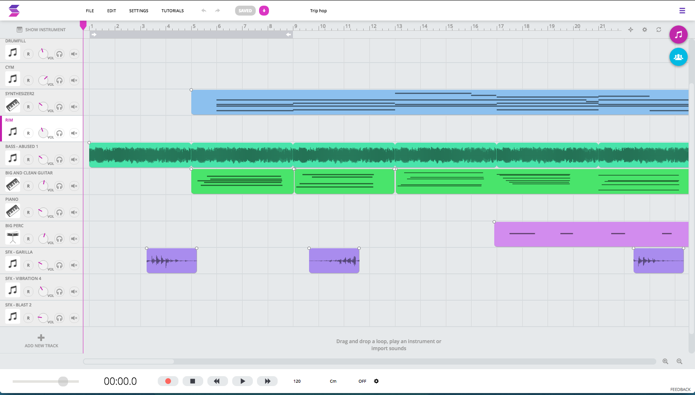Select the pink BIG PERC clip
Viewport: 695px width, 395px height.
[x=591, y=234]
